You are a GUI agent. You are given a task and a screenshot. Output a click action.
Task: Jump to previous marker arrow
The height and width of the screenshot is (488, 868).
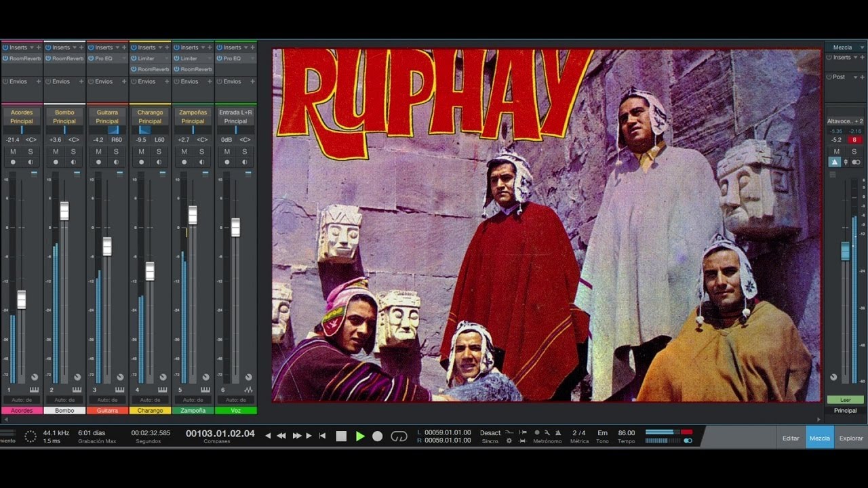(x=269, y=436)
